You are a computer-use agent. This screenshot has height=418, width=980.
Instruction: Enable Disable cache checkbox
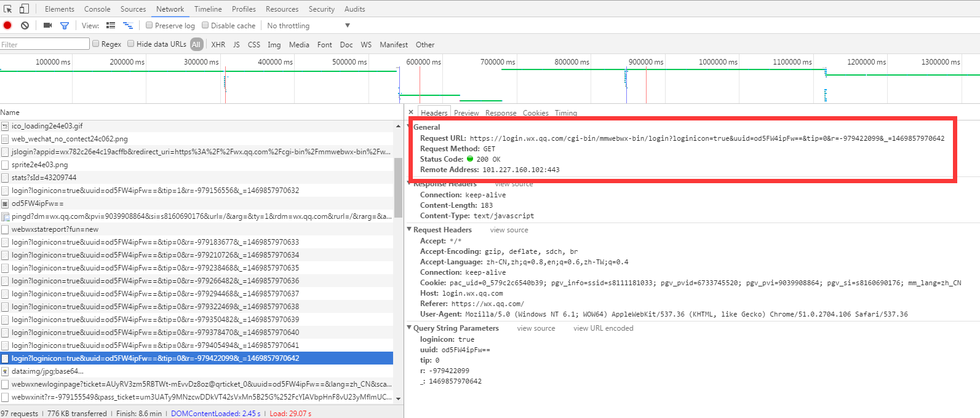click(205, 25)
